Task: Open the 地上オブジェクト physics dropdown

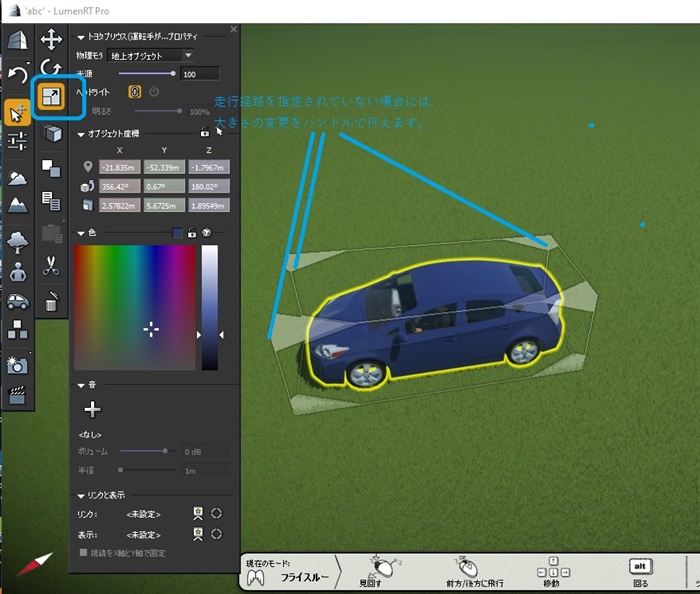Action: 151,56
